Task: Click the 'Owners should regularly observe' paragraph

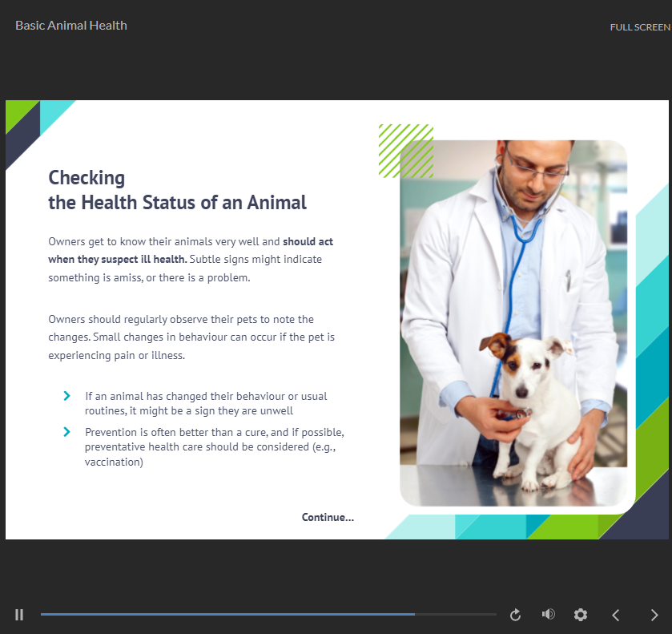Action: 191,337
